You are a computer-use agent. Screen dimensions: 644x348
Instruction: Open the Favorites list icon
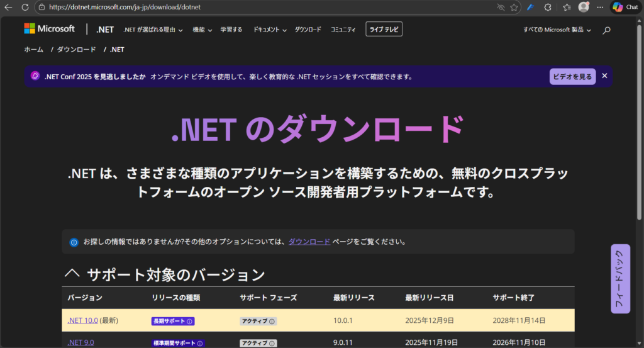point(566,7)
